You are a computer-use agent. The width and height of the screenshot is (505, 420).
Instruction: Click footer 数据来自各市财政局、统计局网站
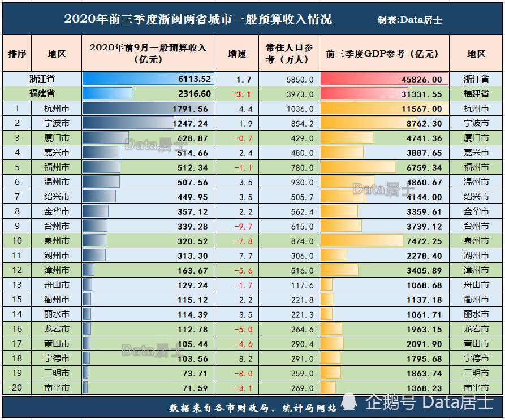(x=252, y=408)
